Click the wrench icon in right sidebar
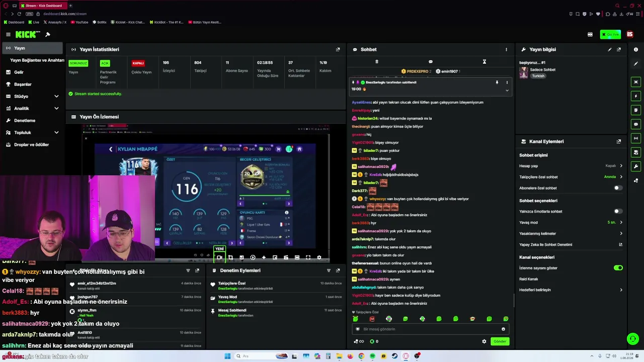644x362 pixels. 636,166
